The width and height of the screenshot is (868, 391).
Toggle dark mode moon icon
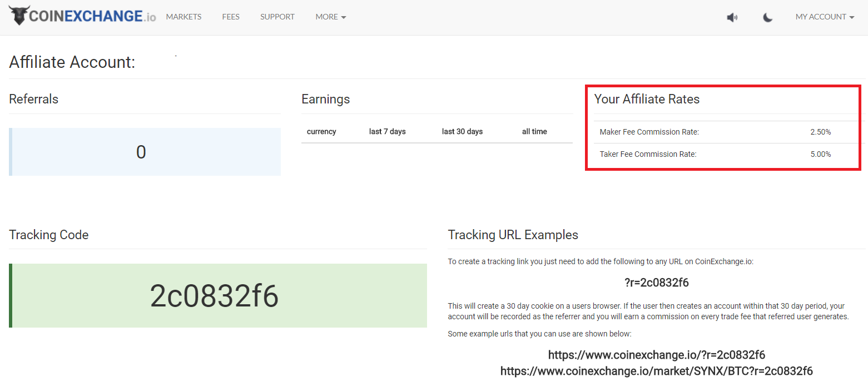pyautogui.click(x=768, y=17)
